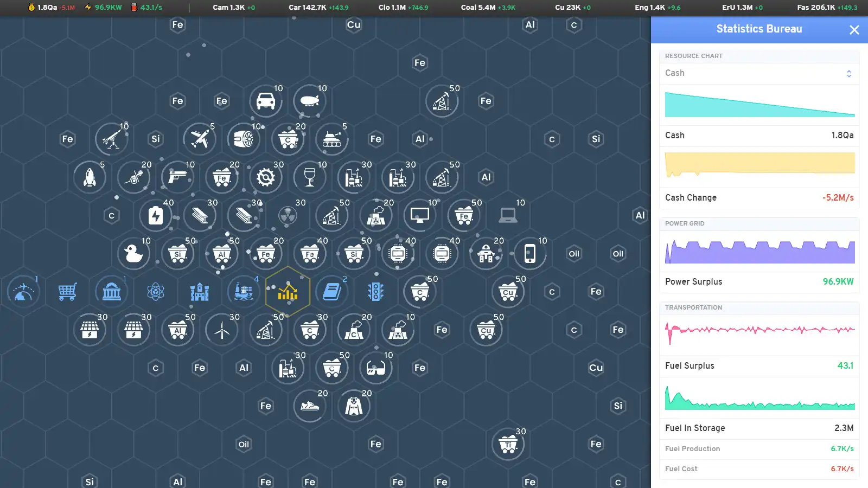Click the Cash Change -5.2M/s row
Image resolution: width=868 pixels, height=488 pixels.
[758, 198]
